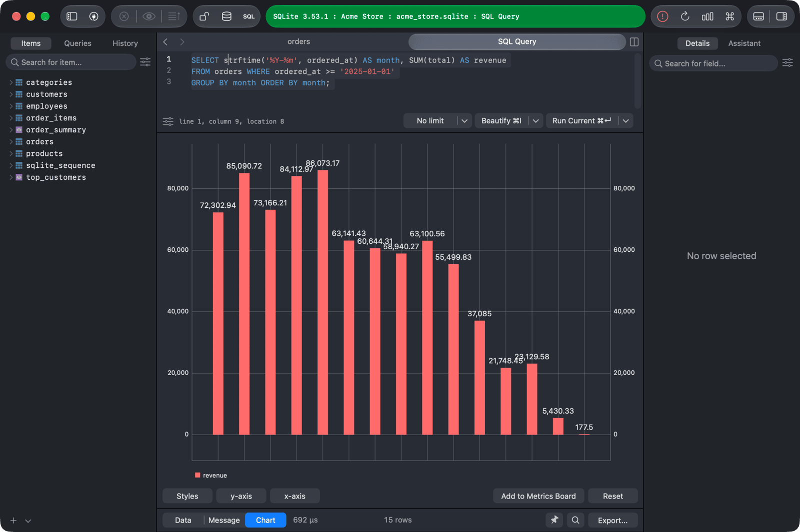This screenshot has width=800, height=532.
Task: Open y-axis chart settings
Action: [x=241, y=496]
